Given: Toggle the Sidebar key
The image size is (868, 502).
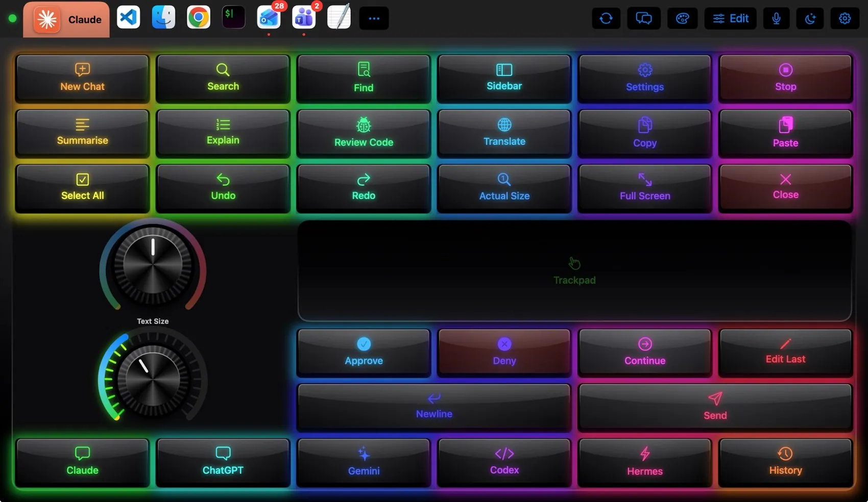Looking at the screenshot, I should [504, 78].
